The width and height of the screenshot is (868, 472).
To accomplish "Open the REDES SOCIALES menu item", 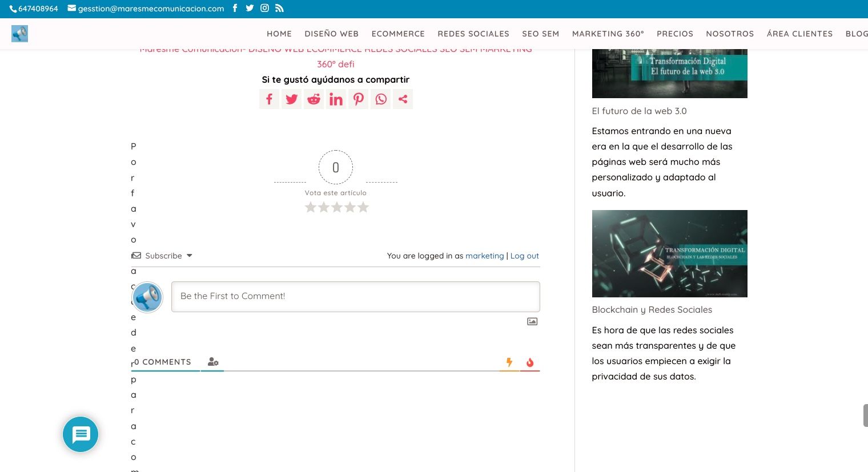I will coord(473,34).
